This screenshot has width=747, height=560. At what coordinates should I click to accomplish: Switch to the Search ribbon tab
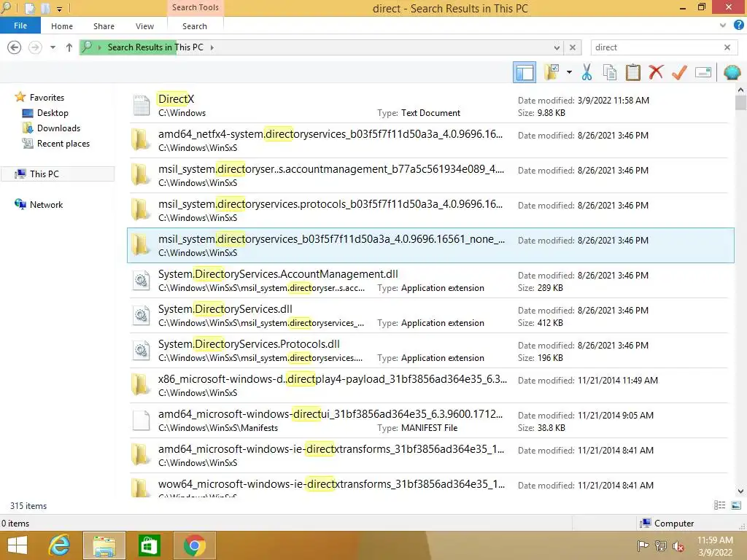[194, 26]
